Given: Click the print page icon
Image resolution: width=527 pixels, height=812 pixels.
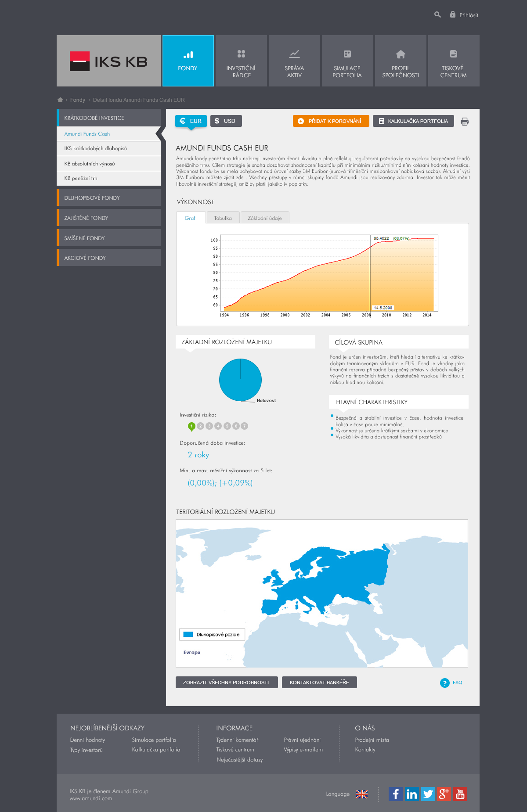Looking at the screenshot, I should (465, 122).
